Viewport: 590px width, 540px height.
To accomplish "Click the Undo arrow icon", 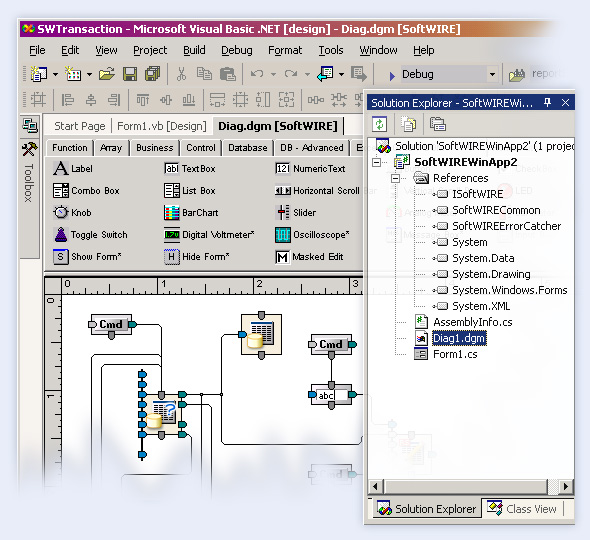I will tap(257, 74).
